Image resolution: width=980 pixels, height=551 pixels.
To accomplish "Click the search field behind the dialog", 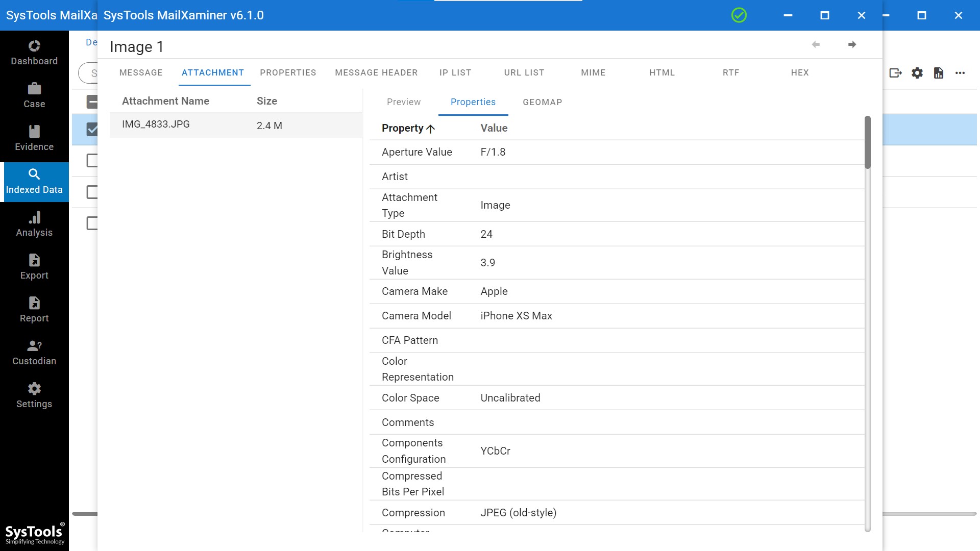I will click(x=88, y=73).
